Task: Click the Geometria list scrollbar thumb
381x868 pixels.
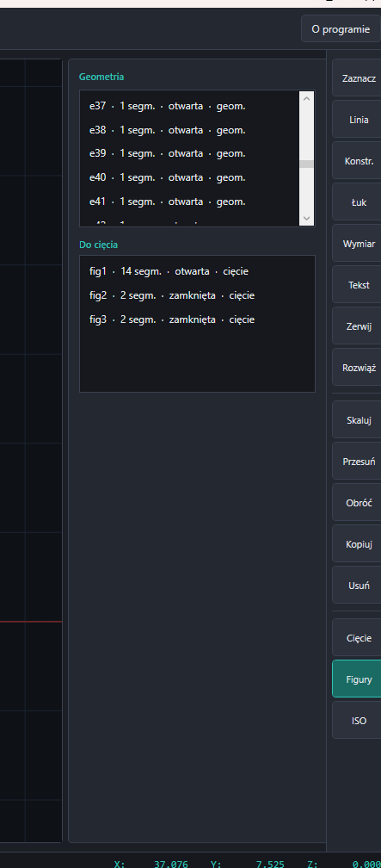Action: tap(306, 164)
